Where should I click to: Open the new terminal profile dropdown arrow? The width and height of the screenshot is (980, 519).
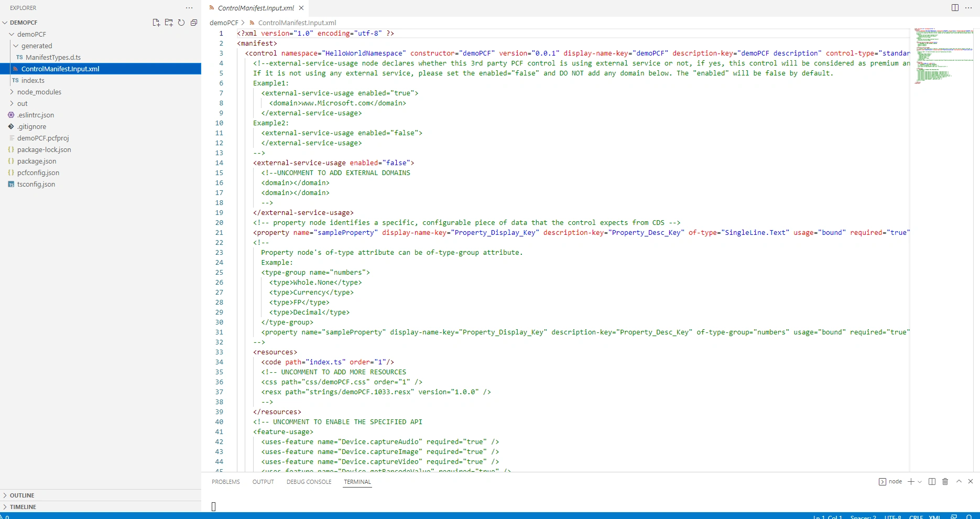pos(920,482)
